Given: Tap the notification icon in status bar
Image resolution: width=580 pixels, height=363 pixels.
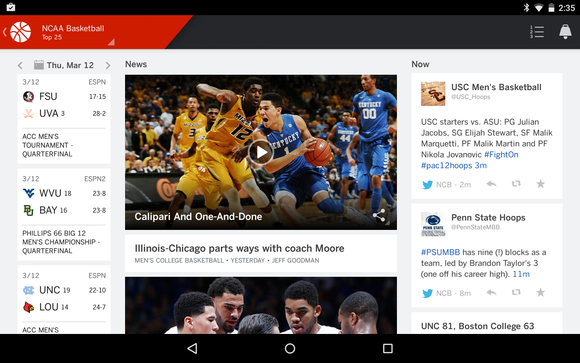Looking at the screenshot, I should pyautogui.click(x=11, y=7).
